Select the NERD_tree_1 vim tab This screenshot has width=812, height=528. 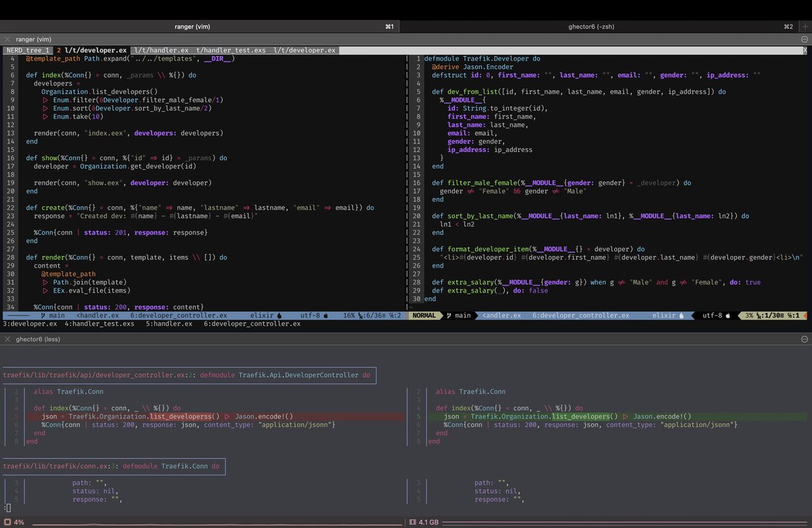(x=28, y=50)
